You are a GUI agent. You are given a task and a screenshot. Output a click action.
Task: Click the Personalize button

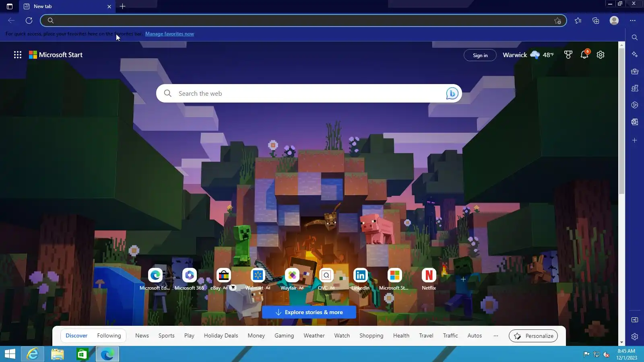(533, 336)
